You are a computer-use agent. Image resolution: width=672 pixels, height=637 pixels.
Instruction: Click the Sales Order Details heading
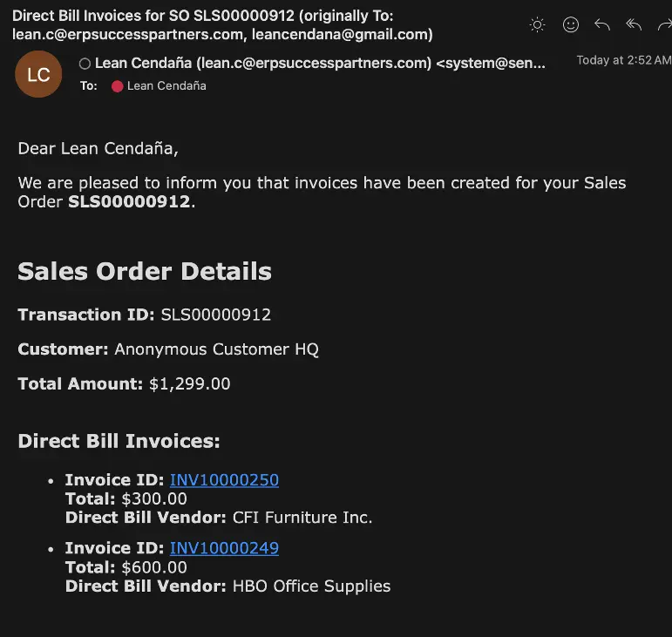click(x=145, y=271)
